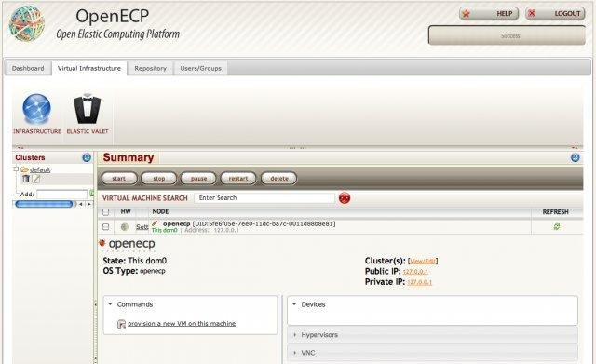Screen dimensions: 596x364
Task: Focus the Add cluster name field
Action: tap(62, 195)
